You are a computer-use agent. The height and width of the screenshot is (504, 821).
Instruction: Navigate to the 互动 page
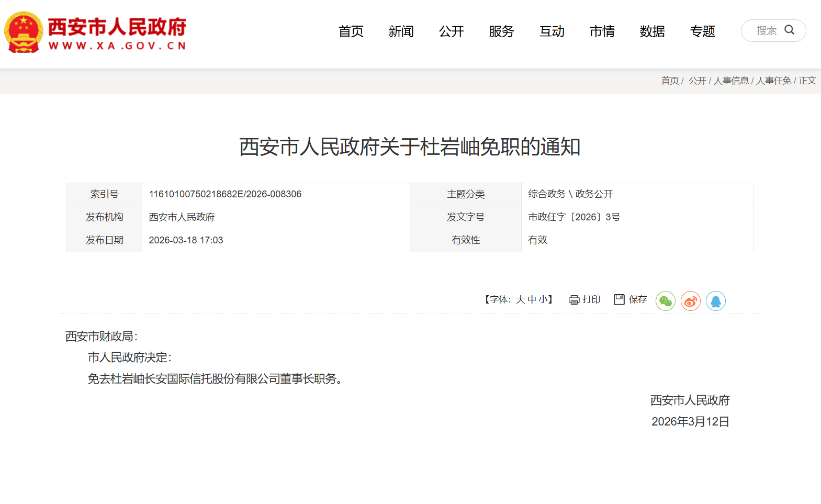pos(552,31)
